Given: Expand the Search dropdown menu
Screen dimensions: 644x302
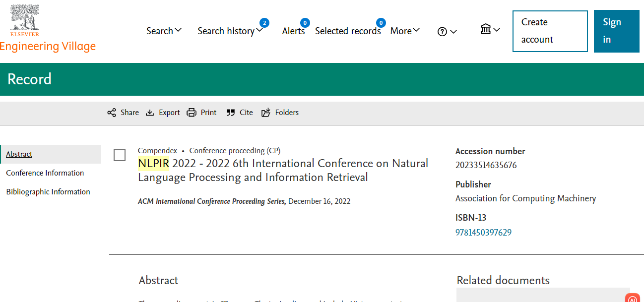Looking at the screenshot, I should click(164, 31).
